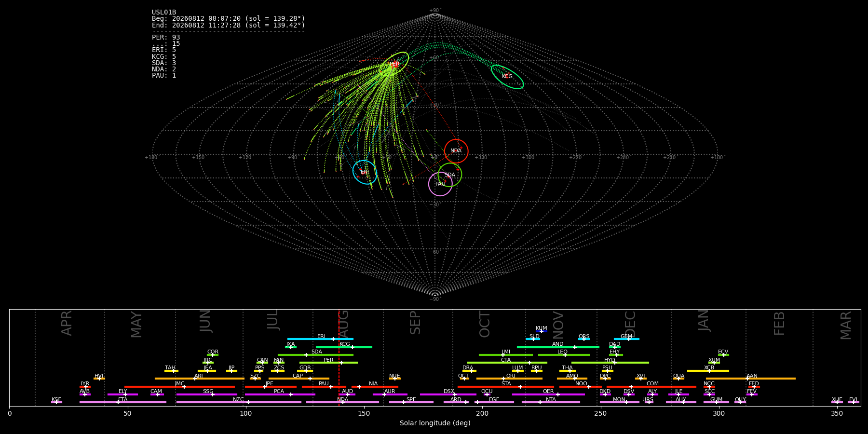Click the orange ARI activity bar in the timeline
The width and height of the screenshot is (868, 434).
coord(200,379)
